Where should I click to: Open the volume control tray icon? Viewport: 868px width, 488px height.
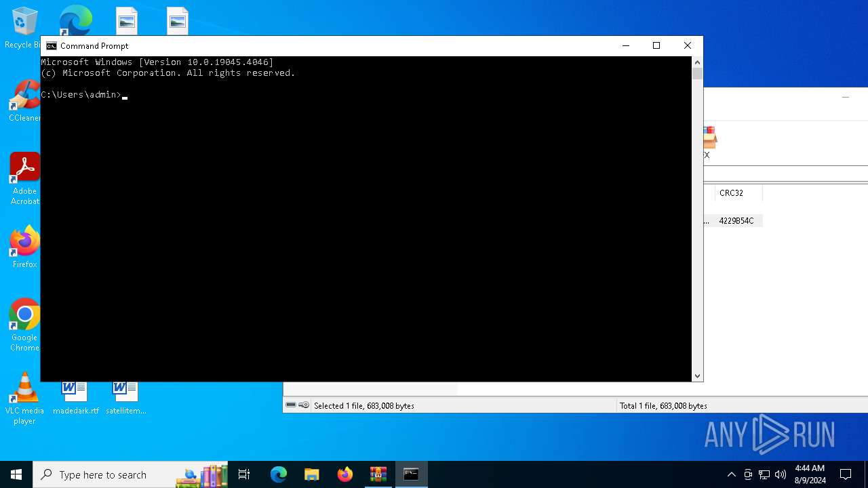[781, 474]
